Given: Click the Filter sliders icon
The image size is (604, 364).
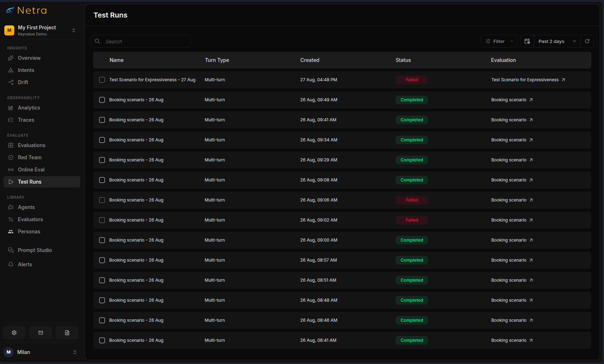Looking at the screenshot, I should (x=488, y=41).
